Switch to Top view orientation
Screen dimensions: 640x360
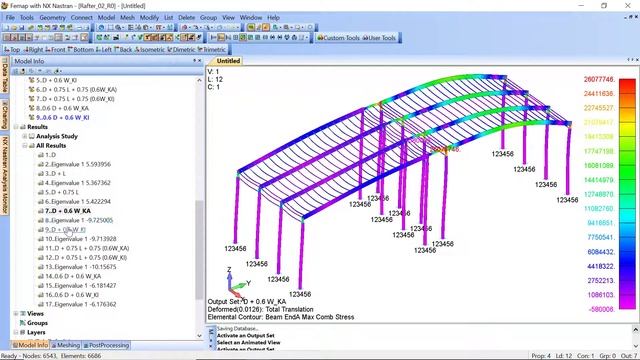coord(12,49)
